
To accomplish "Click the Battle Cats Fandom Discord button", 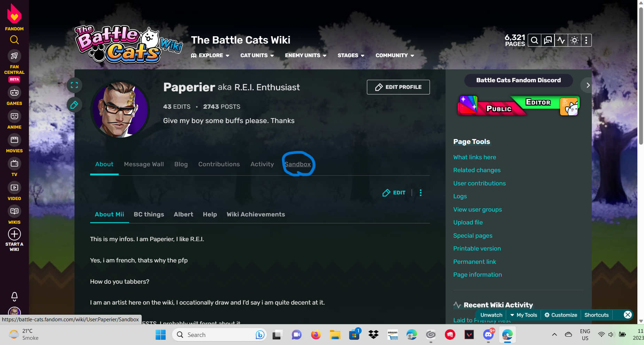I will coord(519,80).
